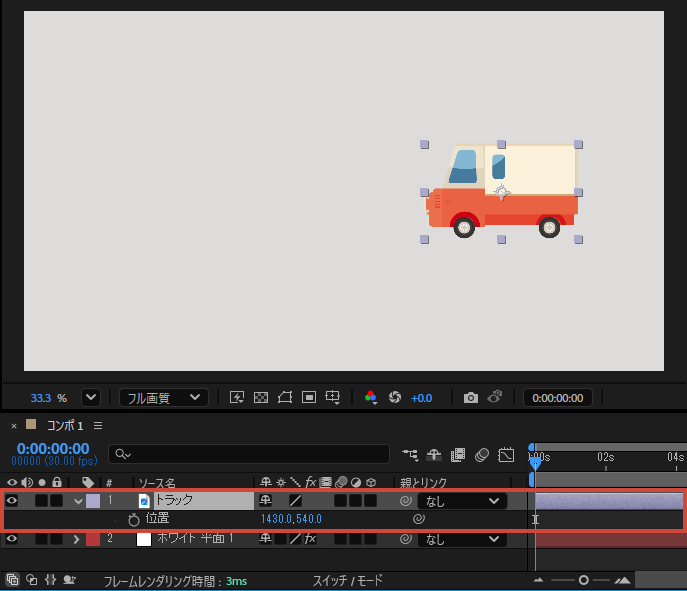
Task: Hide the トラック layer with eye icon
Action: pyautogui.click(x=12, y=501)
